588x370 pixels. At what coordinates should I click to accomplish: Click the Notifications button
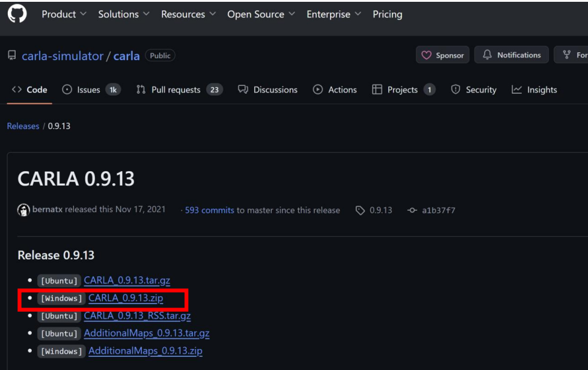(512, 55)
